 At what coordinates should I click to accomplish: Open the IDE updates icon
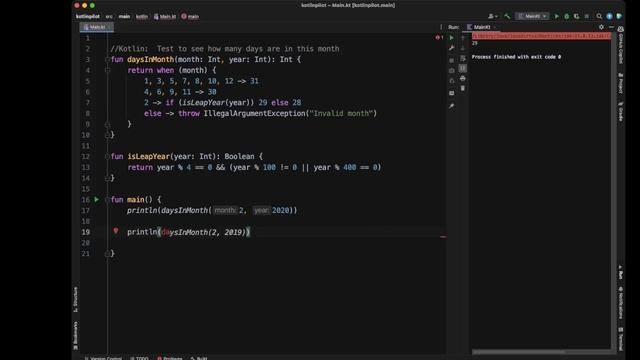(609, 16)
